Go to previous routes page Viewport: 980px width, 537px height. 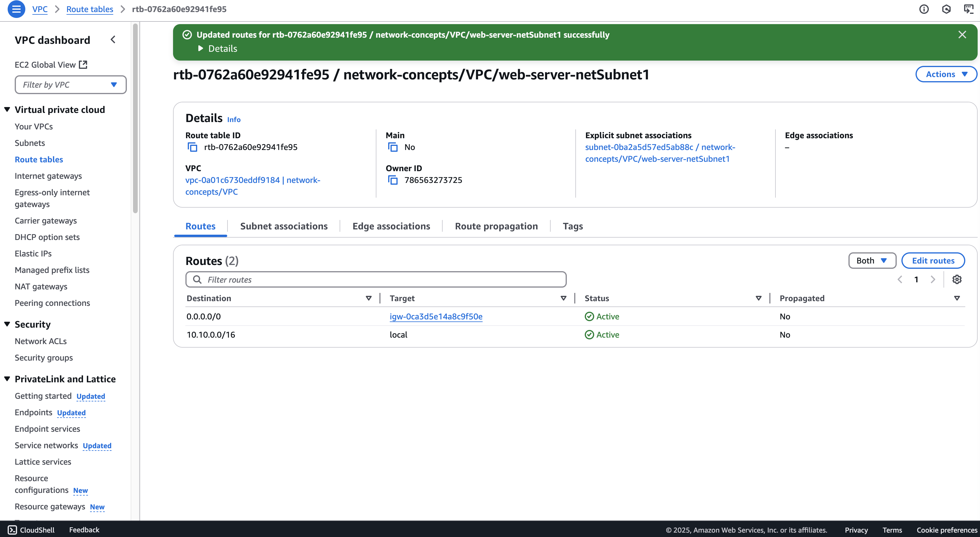(x=900, y=279)
